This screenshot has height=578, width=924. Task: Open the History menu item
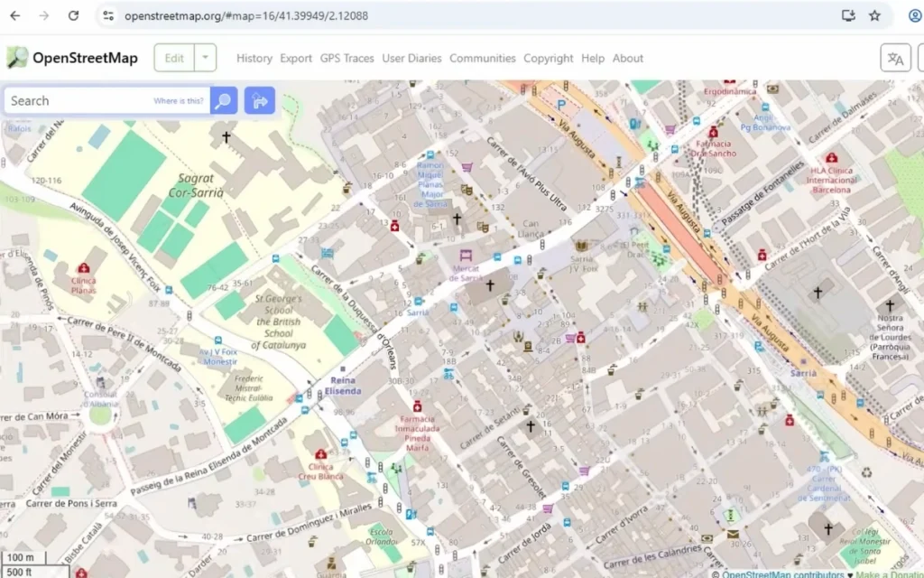coord(254,58)
